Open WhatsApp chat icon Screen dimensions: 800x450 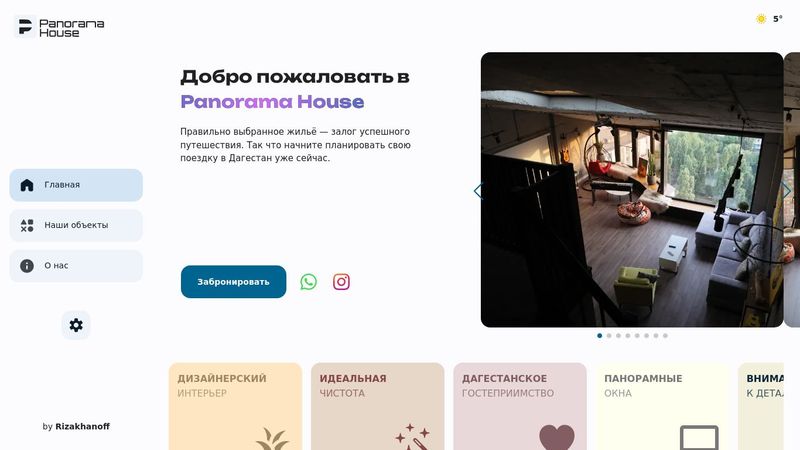click(308, 282)
